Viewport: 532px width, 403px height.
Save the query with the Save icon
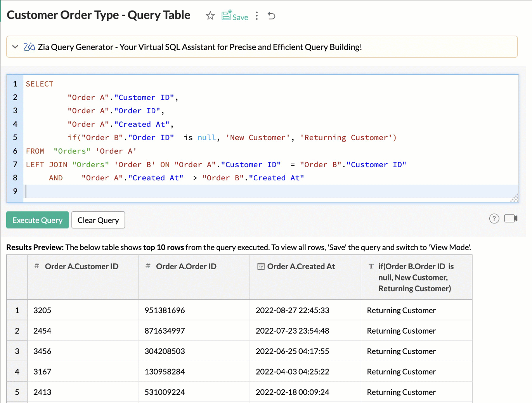tap(234, 16)
